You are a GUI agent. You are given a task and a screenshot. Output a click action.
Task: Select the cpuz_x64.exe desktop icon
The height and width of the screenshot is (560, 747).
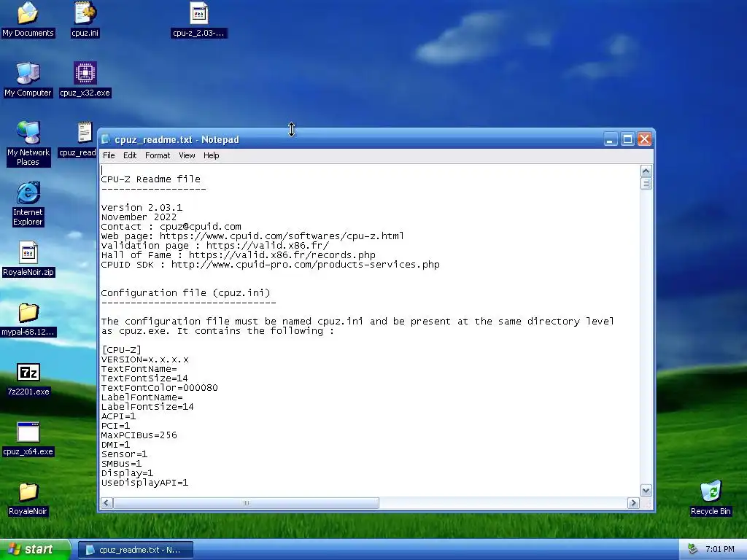click(28, 438)
